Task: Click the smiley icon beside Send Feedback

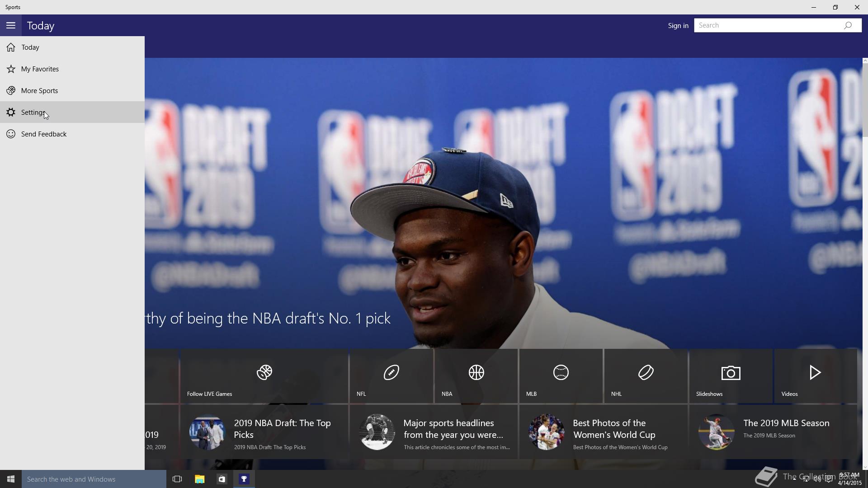Action: point(11,134)
